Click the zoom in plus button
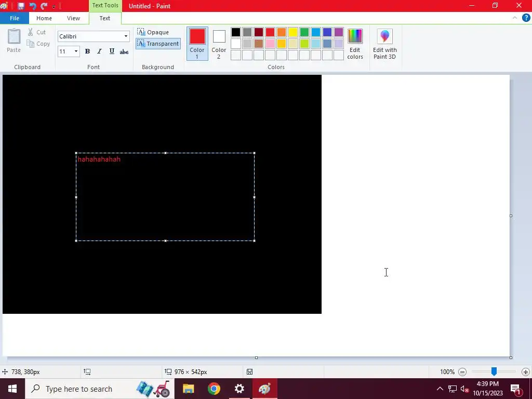The height and width of the screenshot is (399, 532). click(526, 372)
